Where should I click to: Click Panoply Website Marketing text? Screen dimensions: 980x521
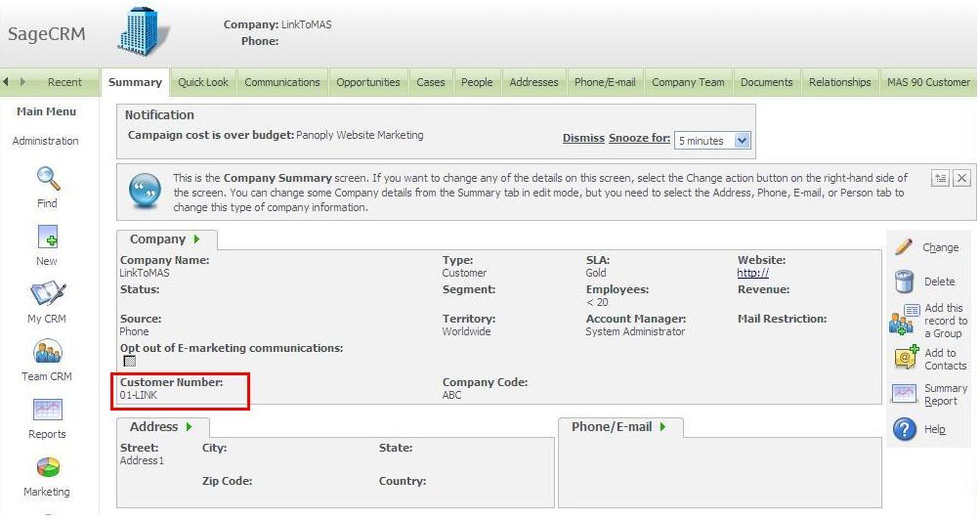click(360, 135)
